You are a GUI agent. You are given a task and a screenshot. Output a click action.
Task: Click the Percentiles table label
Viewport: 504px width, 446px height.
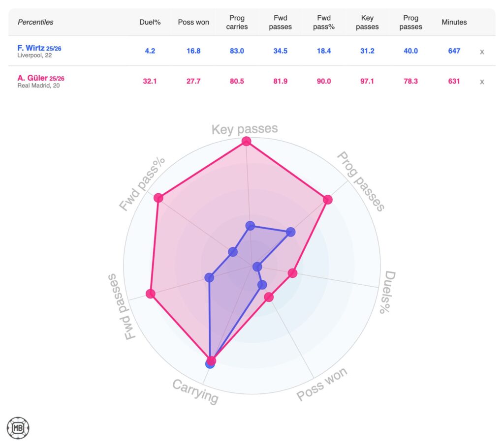pos(35,22)
